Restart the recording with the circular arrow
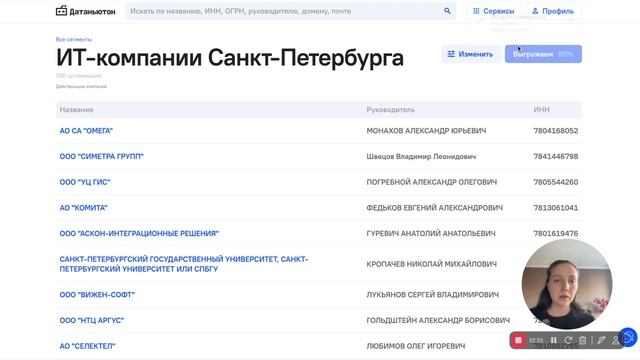Viewport: 640px width, 360px height. coord(568,340)
